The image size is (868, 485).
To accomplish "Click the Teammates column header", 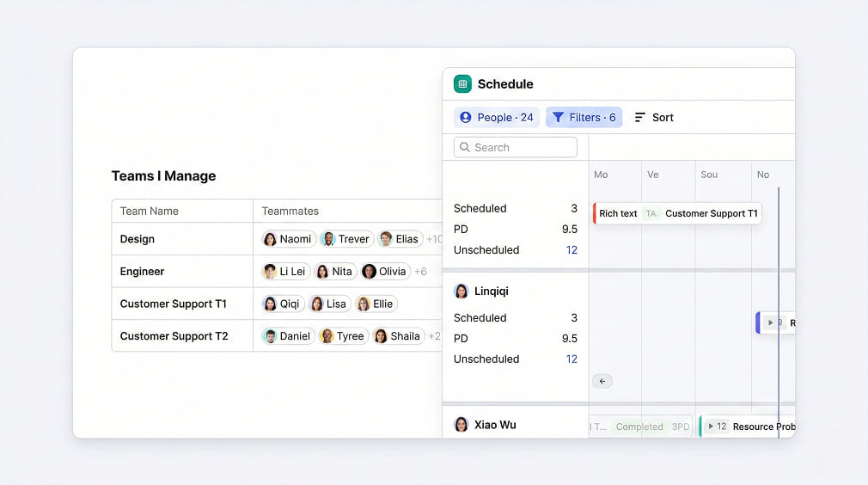I will [290, 211].
